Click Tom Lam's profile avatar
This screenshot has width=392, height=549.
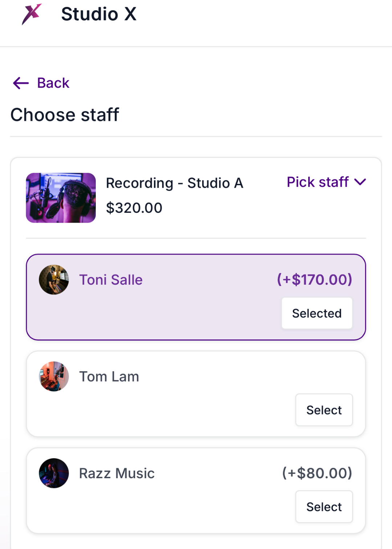pyautogui.click(x=54, y=377)
